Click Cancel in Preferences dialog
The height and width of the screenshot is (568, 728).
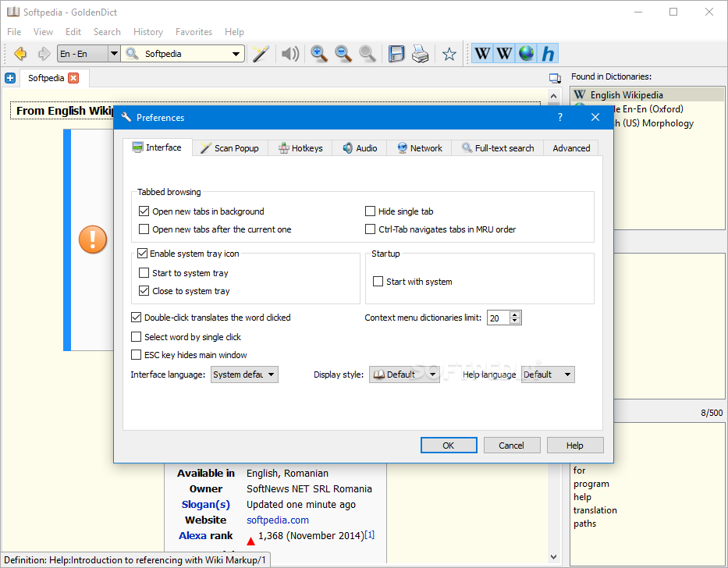(x=512, y=445)
